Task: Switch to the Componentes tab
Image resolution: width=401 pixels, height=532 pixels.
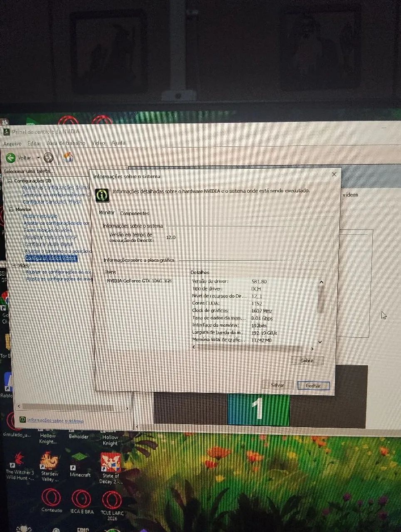Action: 134,213
